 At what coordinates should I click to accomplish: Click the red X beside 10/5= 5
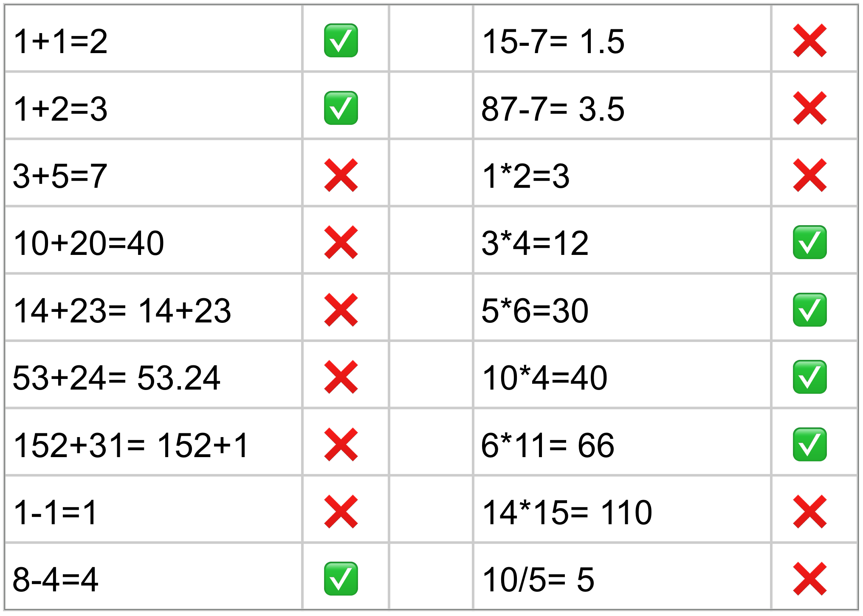pyautogui.click(x=809, y=579)
